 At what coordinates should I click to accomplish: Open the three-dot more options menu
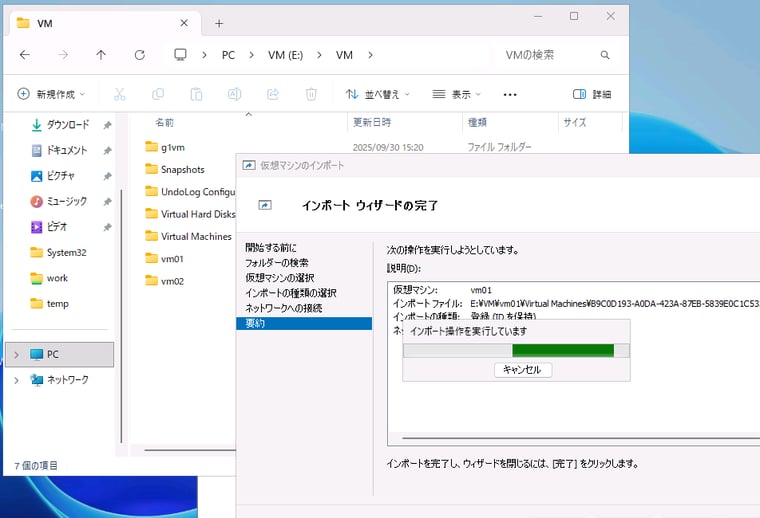[x=510, y=94]
